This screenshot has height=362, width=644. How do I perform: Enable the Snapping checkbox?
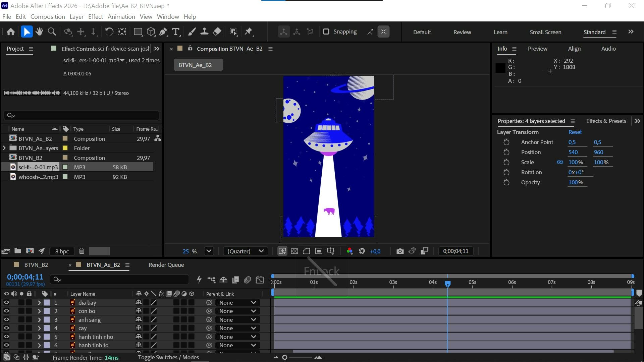[326, 32]
